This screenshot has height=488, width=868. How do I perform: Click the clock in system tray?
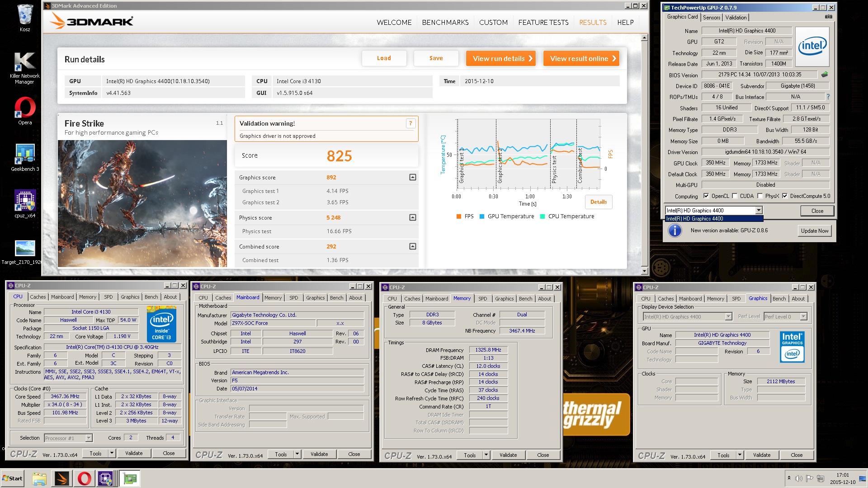point(843,479)
